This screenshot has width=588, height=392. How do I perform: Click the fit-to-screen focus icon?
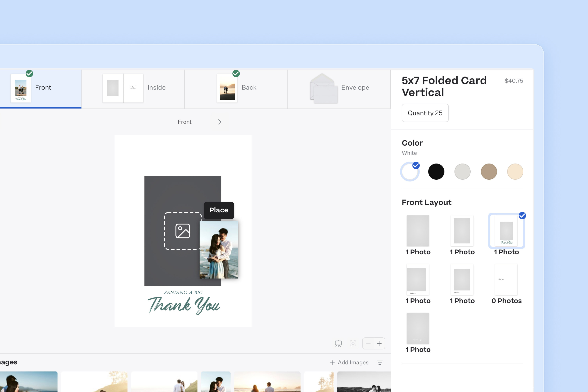[353, 343]
